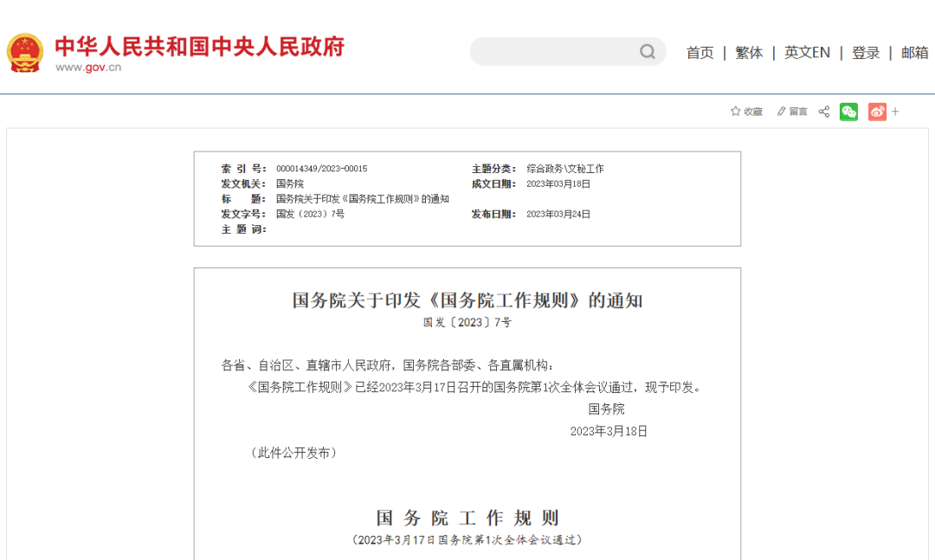Open the 邮箱 mailbox link
Screen dimensions: 935x560
pyautogui.click(x=914, y=53)
